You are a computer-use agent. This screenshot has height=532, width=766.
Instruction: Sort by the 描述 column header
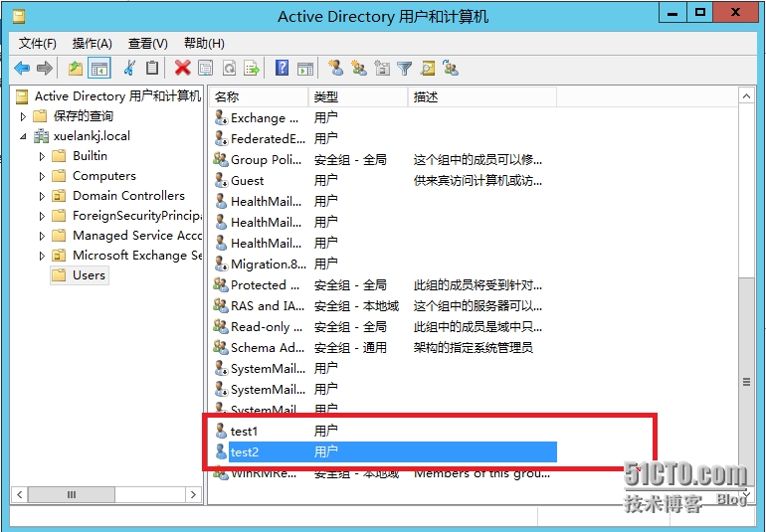[482, 96]
